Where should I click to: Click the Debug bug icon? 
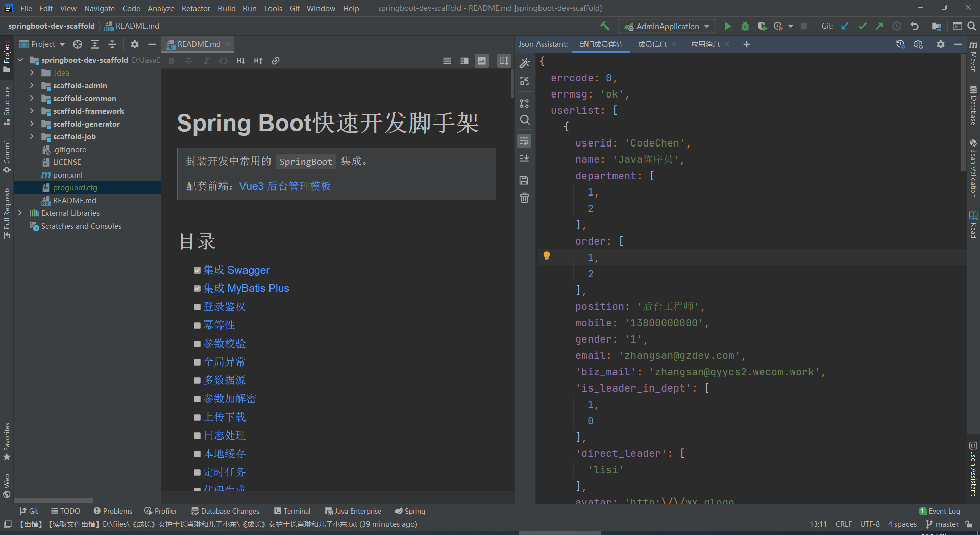pyautogui.click(x=745, y=26)
